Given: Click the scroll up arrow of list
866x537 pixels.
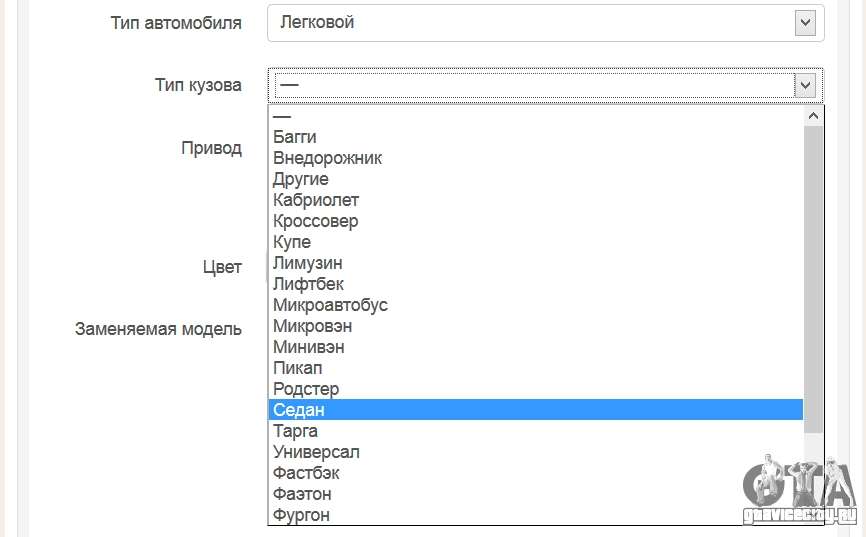Looking at the screenshot, I should 813,115.
